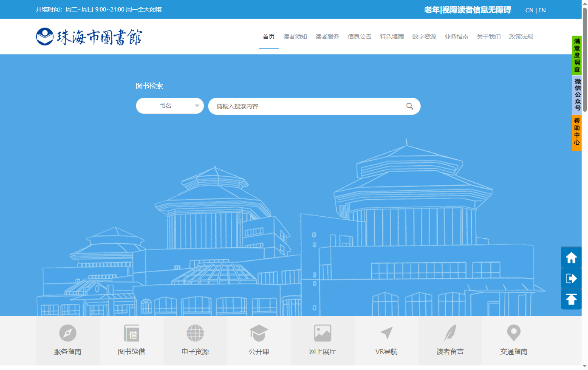Open the 业务指南 menu
Viewport: 588px width, 370px height.
pyautogui.click(x=457, y=37)
